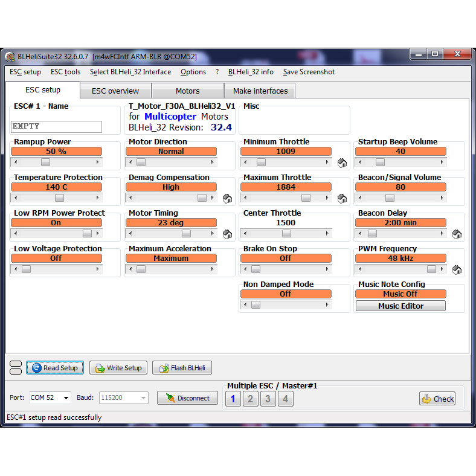Click the '48 kHz' PWM Frequency value

pyautogui.click(x=400, y=259)
